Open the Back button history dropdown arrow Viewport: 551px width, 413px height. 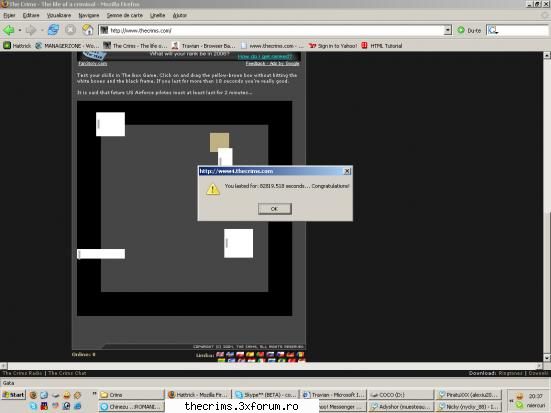coord(20,30)
